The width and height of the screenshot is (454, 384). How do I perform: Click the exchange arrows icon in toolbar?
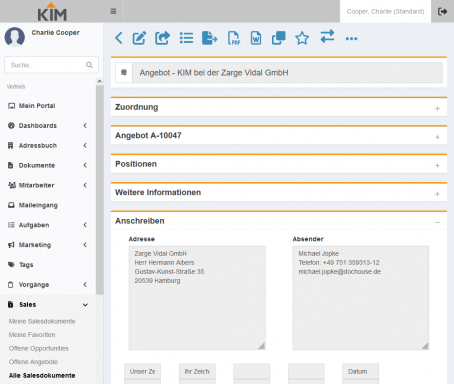(327, 36)
